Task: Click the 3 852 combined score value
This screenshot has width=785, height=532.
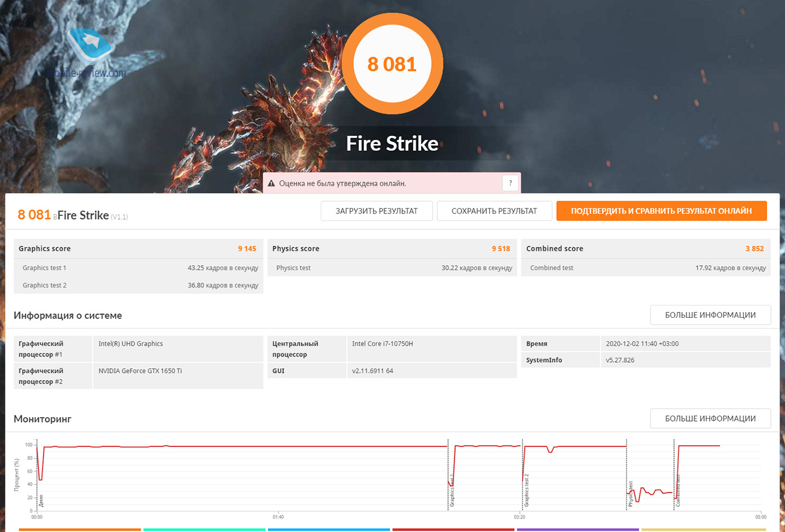Action: point(755,248)
